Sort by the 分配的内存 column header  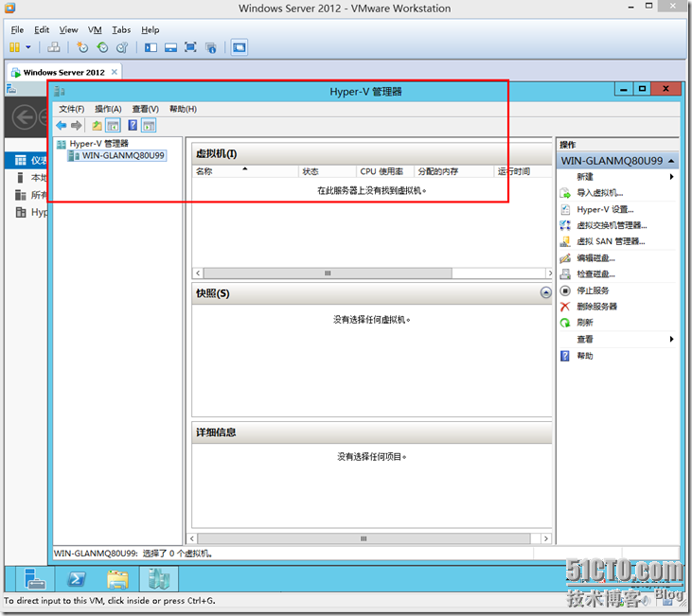(x=453, y=171)
